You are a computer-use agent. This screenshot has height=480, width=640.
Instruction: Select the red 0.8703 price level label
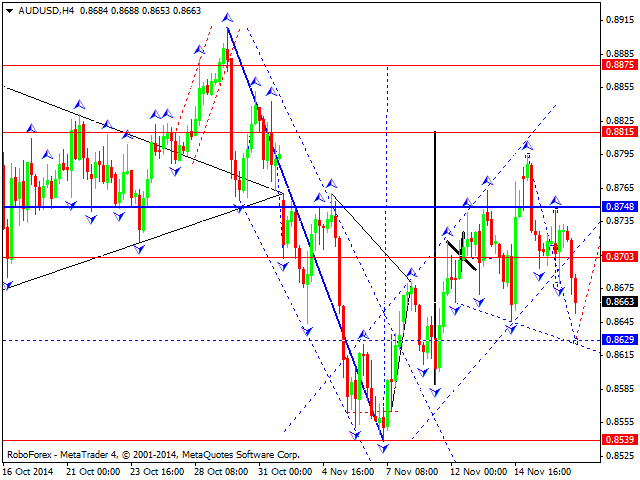(x=620, y=257)
